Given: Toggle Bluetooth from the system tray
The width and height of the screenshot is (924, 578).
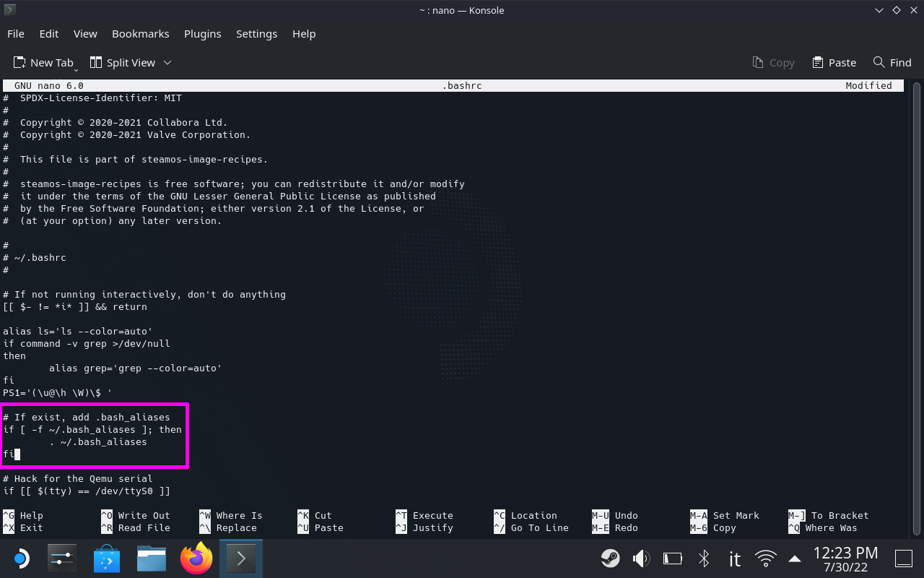Looking at the screenshot, I should click(x=704, y=558).
